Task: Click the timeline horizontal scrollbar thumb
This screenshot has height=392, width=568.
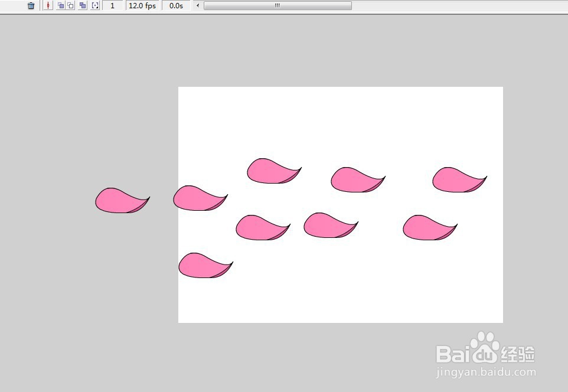Action: tap(278, 5)
